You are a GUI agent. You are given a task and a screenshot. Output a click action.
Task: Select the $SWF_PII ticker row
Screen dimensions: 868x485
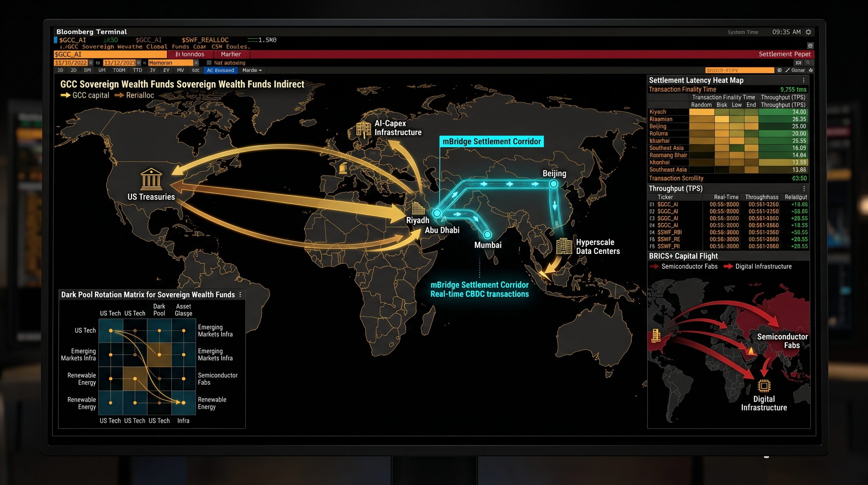coord(728,246)
